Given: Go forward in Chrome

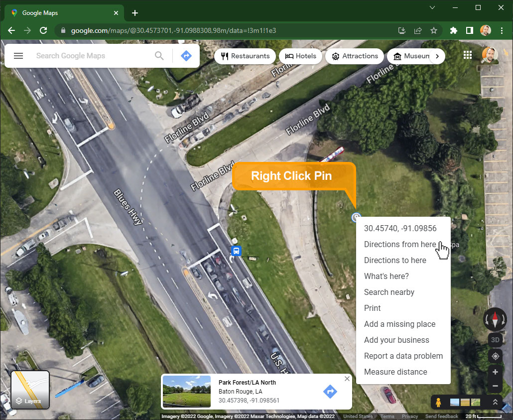Looking at the screenshot, I should coord(27,30).
